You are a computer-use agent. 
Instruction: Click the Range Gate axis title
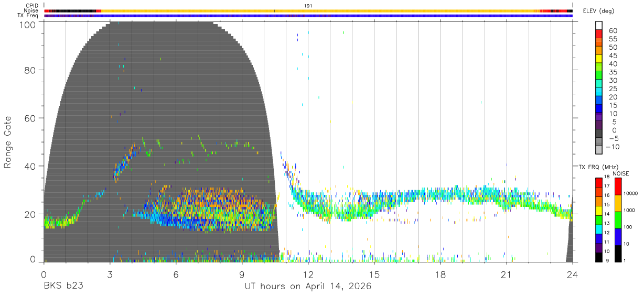tap(8, 143)
